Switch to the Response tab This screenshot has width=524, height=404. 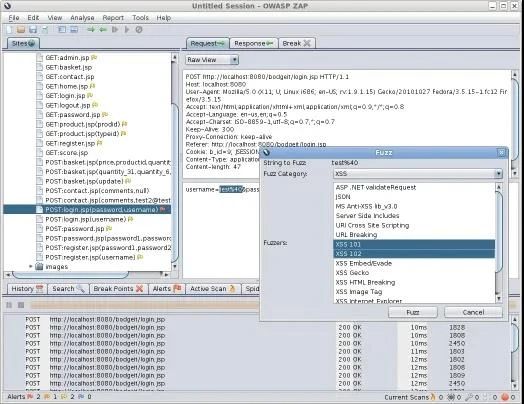(x=253, y=43)
